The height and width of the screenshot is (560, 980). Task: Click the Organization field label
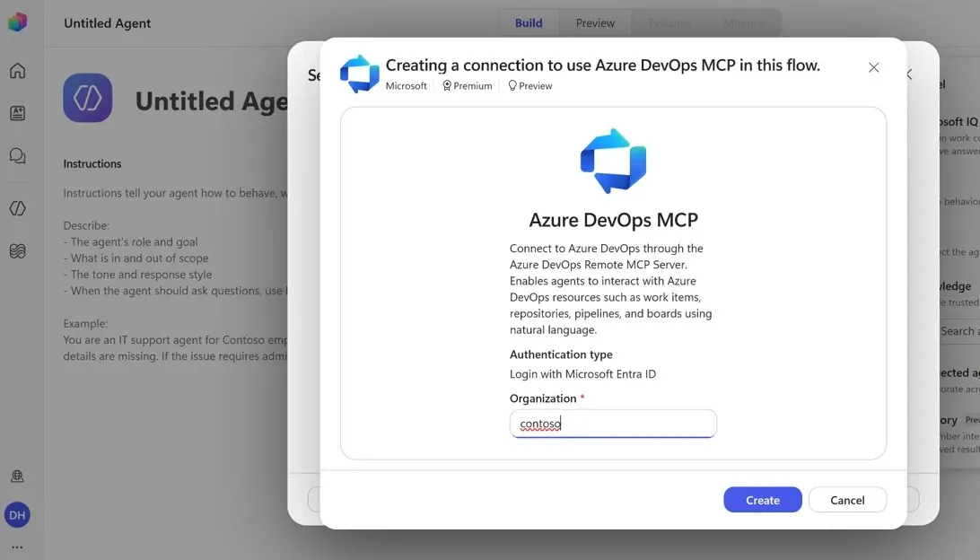[543, 398]
